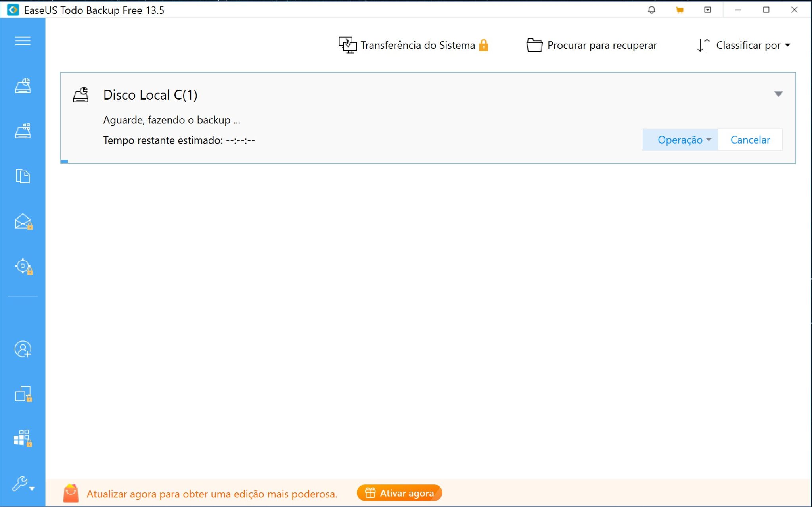Open the shopping cart icon
The width and height of the screenshot is (812, 507).
tap(680, 10)
